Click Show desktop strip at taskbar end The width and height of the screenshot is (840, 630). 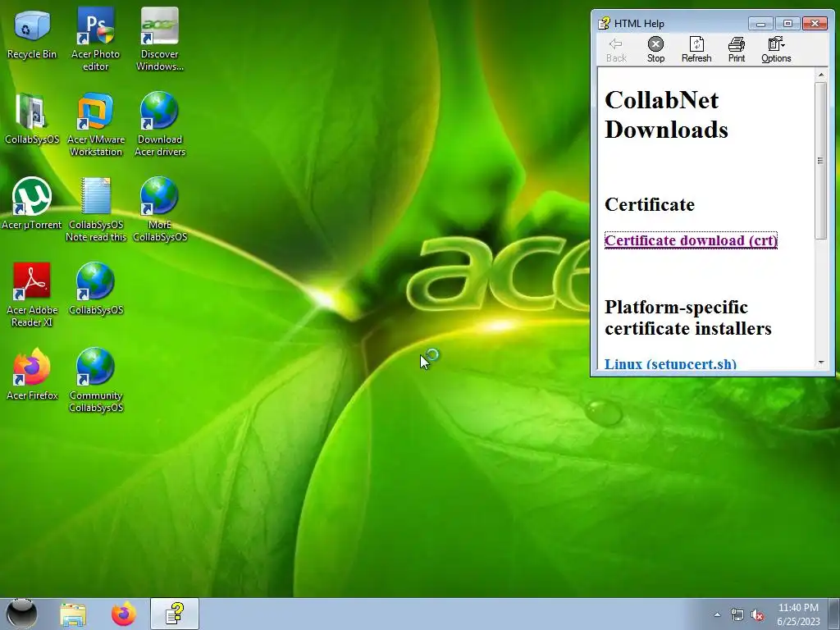click(835, 614)
